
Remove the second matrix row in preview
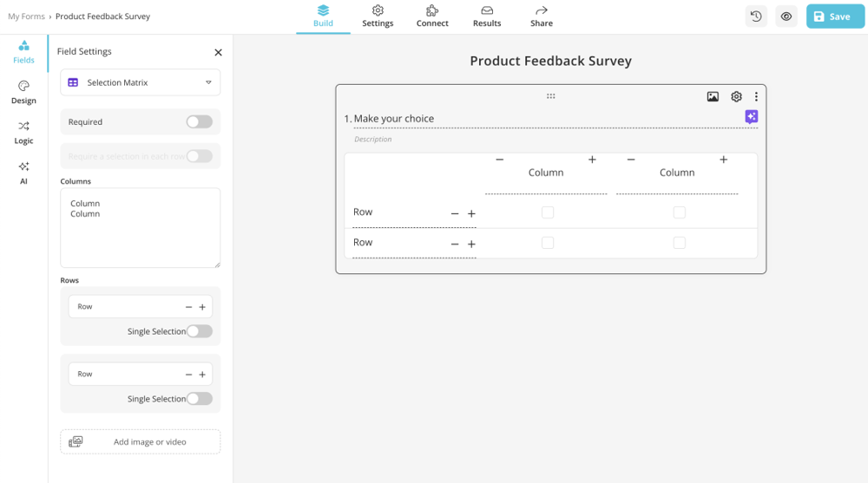455,244
